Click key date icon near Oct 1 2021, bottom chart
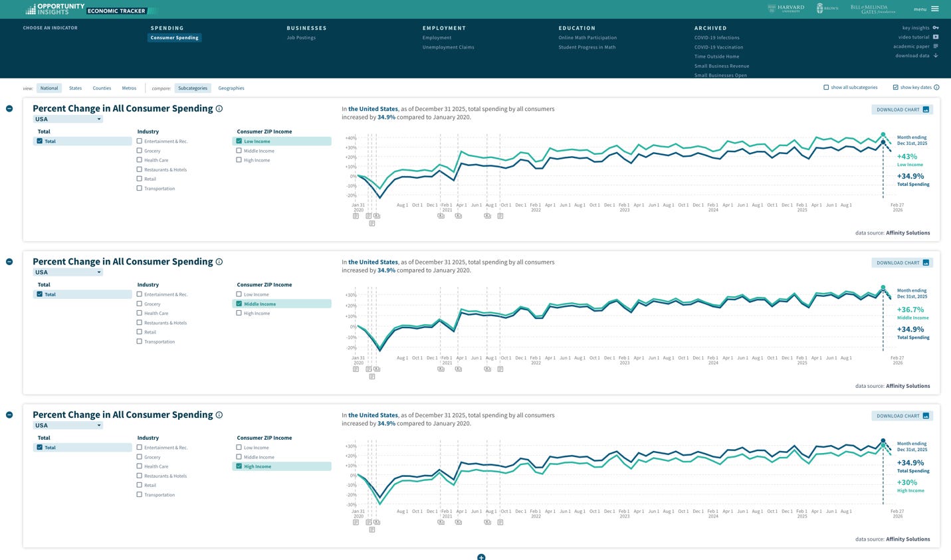951x560 pixels. pos(500,522)
